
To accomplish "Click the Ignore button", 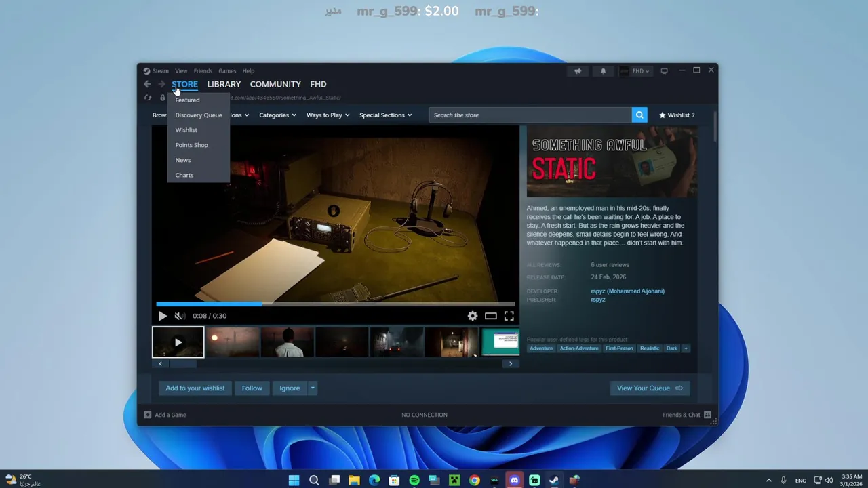I will click(290, 388).
